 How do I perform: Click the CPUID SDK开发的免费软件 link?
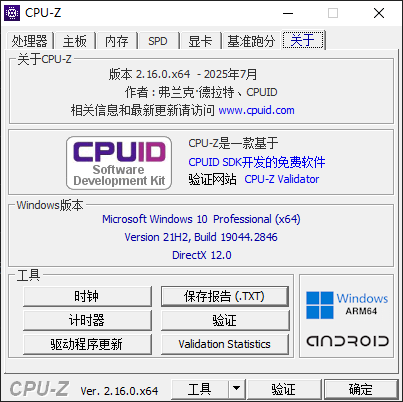[257, 162]
